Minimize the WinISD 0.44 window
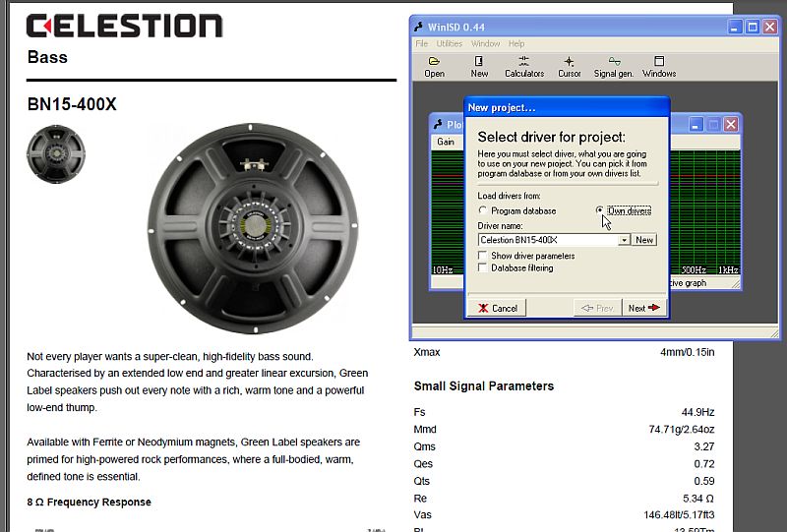This screenshot has height=532, width=787. [x=735, y=27]
